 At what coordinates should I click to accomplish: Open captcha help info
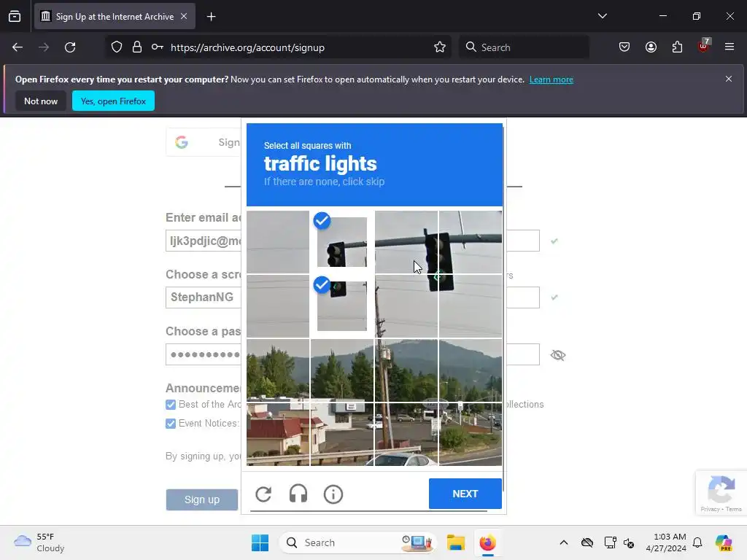[333, 494]
